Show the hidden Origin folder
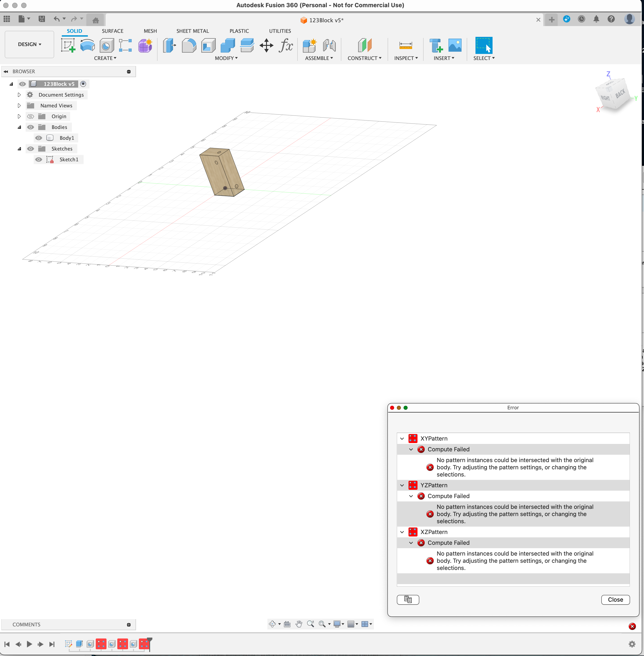The height and width of the screenshot is (656, 644). tap(30, 116)
